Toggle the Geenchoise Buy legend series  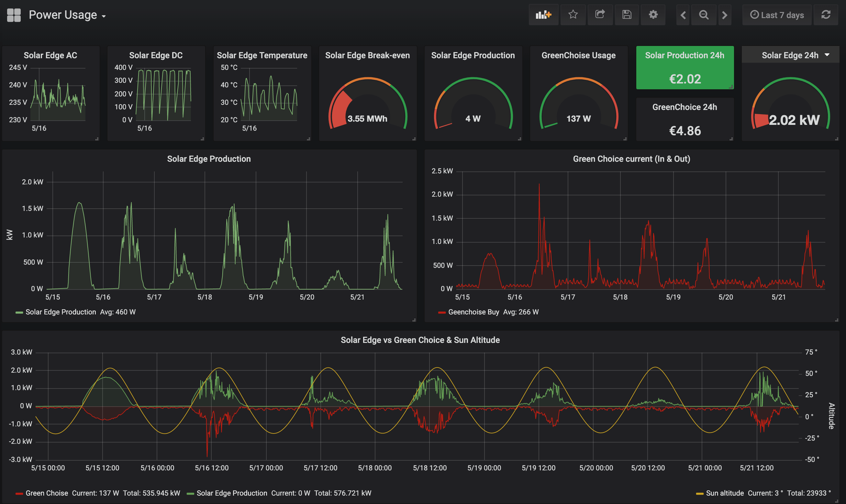click(473, 312)
